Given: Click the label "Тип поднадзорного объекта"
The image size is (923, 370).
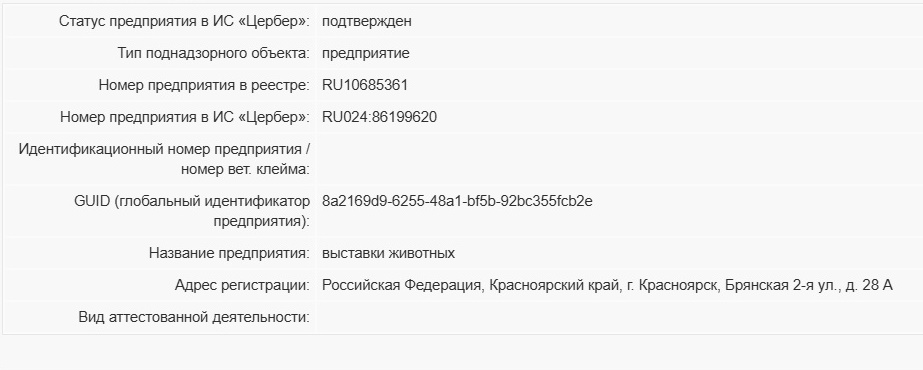Looking at the screenshot, I should click(x=214, y=54).
